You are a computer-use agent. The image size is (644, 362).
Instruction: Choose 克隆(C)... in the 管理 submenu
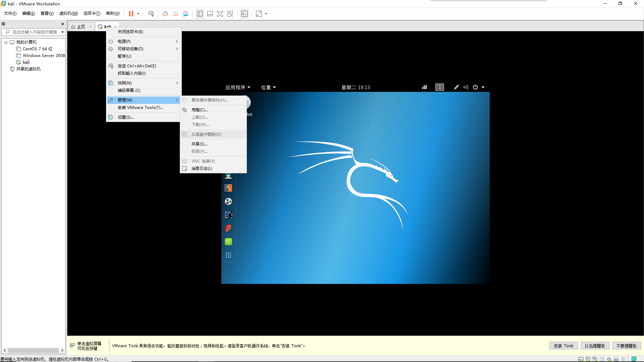tap(213, 110)
